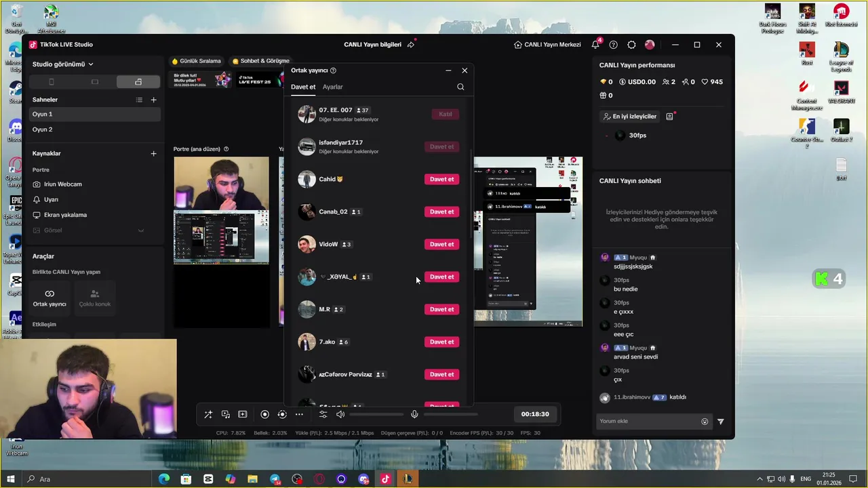This screenshot has height=488, width=868.
Task: Mute the speaker output
Action: [x=340, y=414]
